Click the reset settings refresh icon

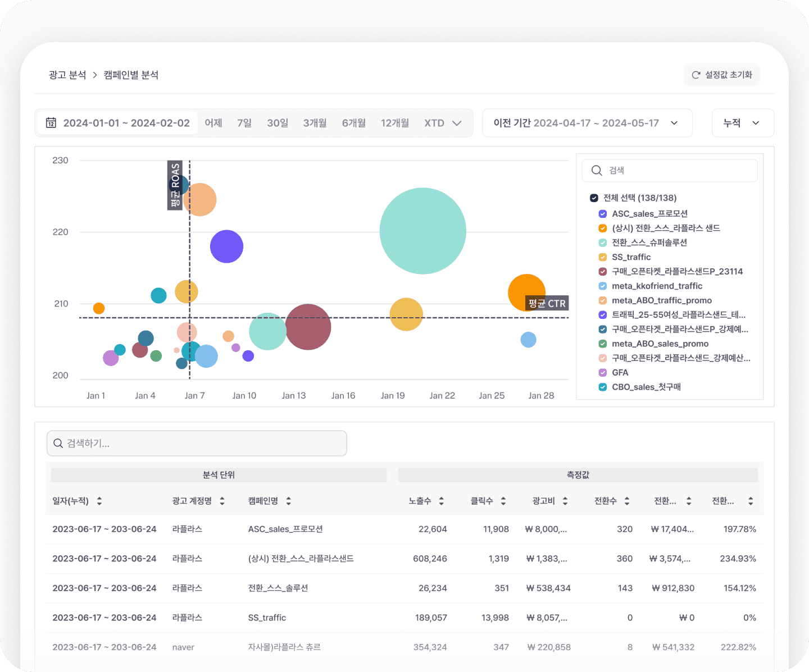pos(696,75)
